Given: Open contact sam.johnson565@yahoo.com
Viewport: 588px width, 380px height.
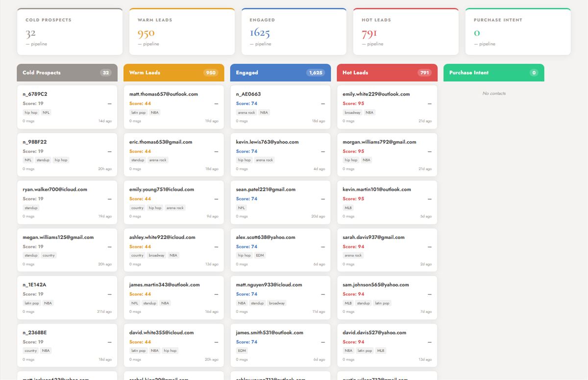Looking at the screenshot, I should click(387, 298).
